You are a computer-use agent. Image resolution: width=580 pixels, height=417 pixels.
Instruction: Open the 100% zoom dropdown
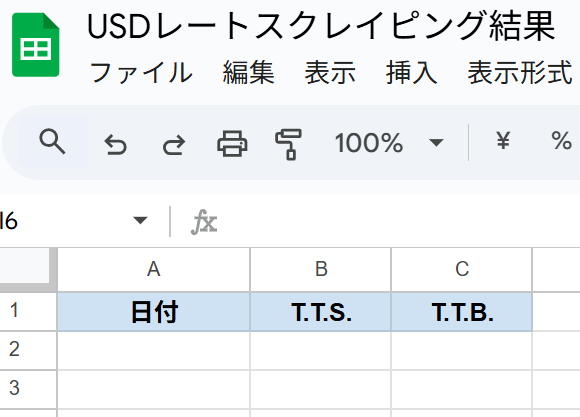pyautogui.click(x=389, y=142)
